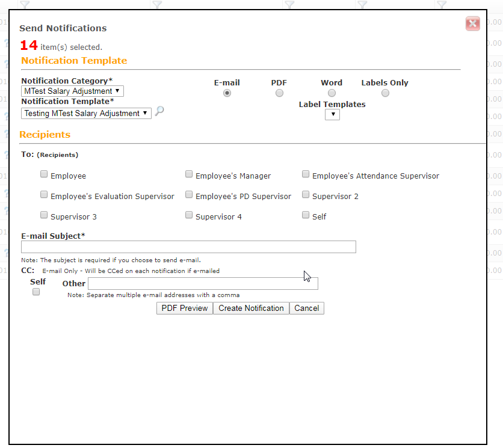Viewport: 503px width, 448px height.
Task: Choose the Labels Only radio button
Action: click(385, 93)
